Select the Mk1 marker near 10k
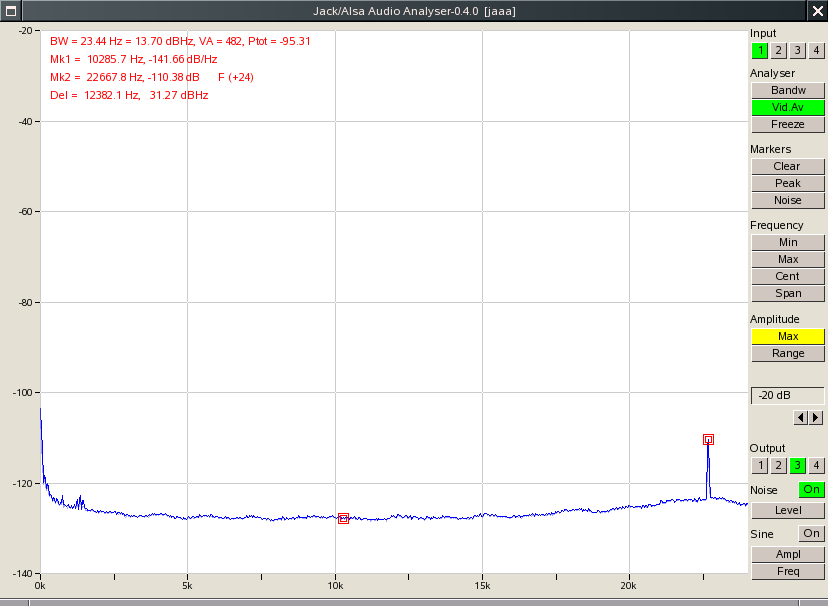 click(x=343, y=518)
